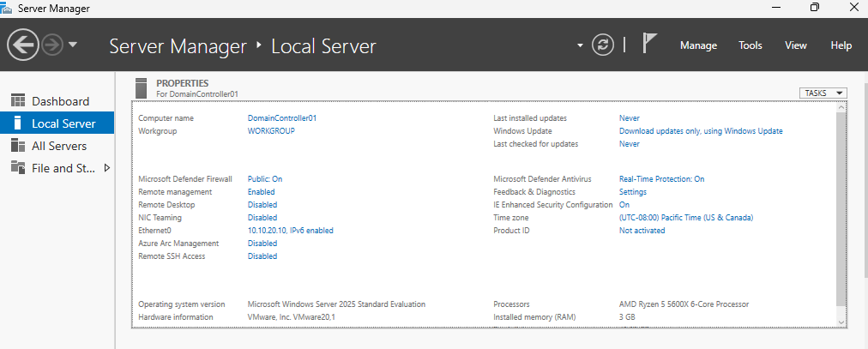This screenshot has height=349, width=868.
Task: Open the navigation history dropdown arrow
Action: click(x=73, y=45)
